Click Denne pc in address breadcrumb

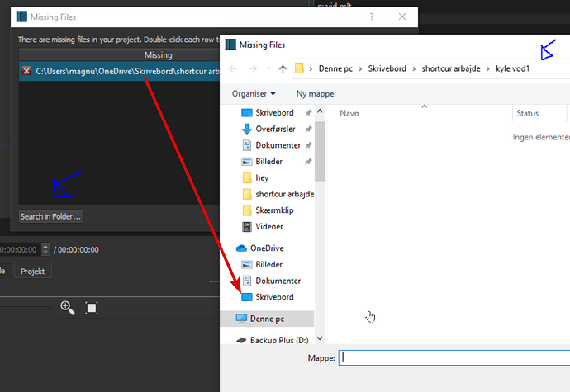click(335, 68)
